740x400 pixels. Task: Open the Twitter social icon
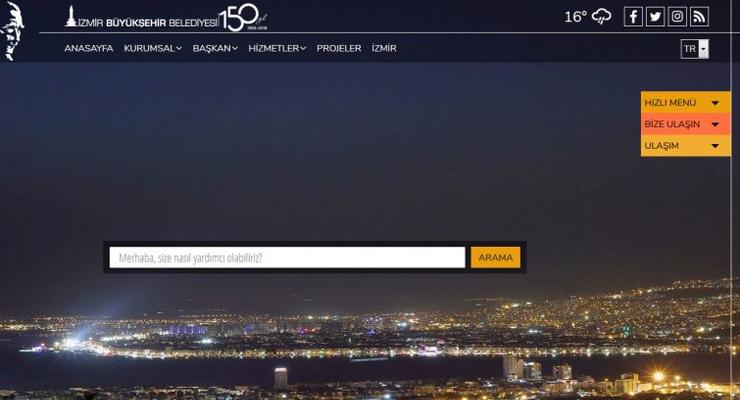[655, 16]
